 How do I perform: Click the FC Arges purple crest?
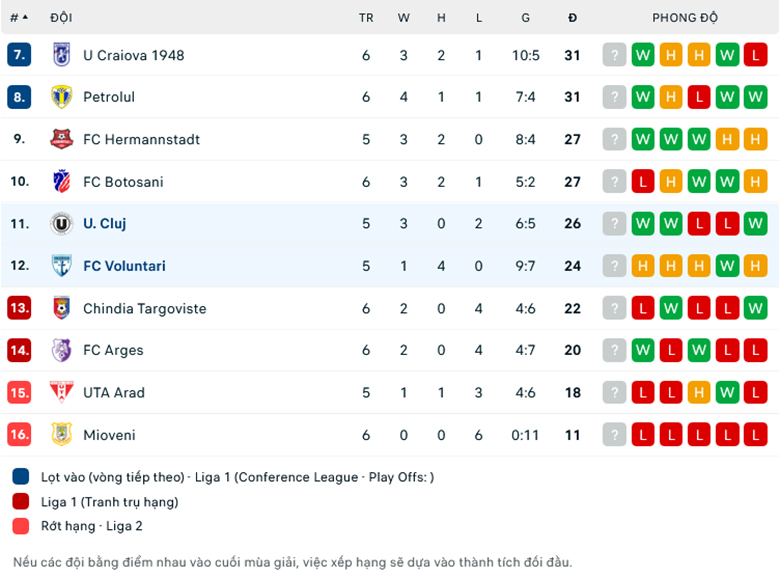point(62,350)
